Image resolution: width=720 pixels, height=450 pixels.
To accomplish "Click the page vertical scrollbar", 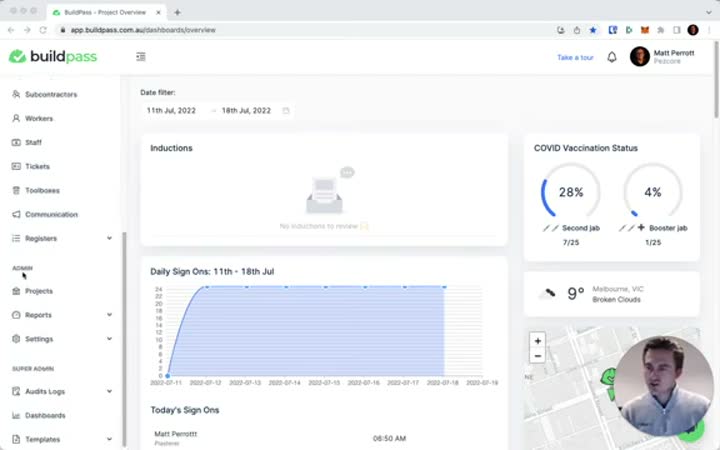I will [716, 79].
